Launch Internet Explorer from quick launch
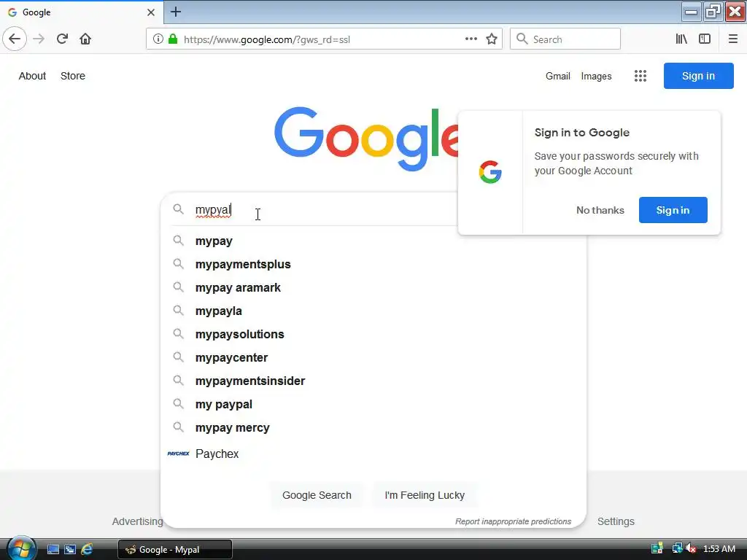747x560 pixels. click(x=87, y=550)
